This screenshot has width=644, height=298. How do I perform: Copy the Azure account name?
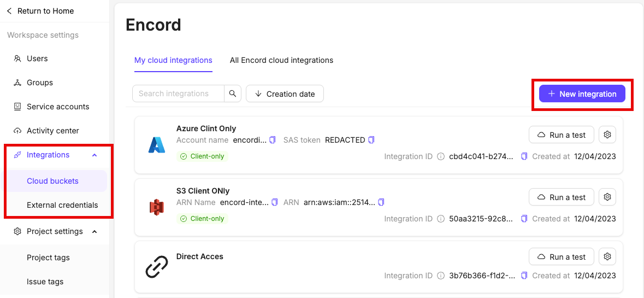pos(273,140)
